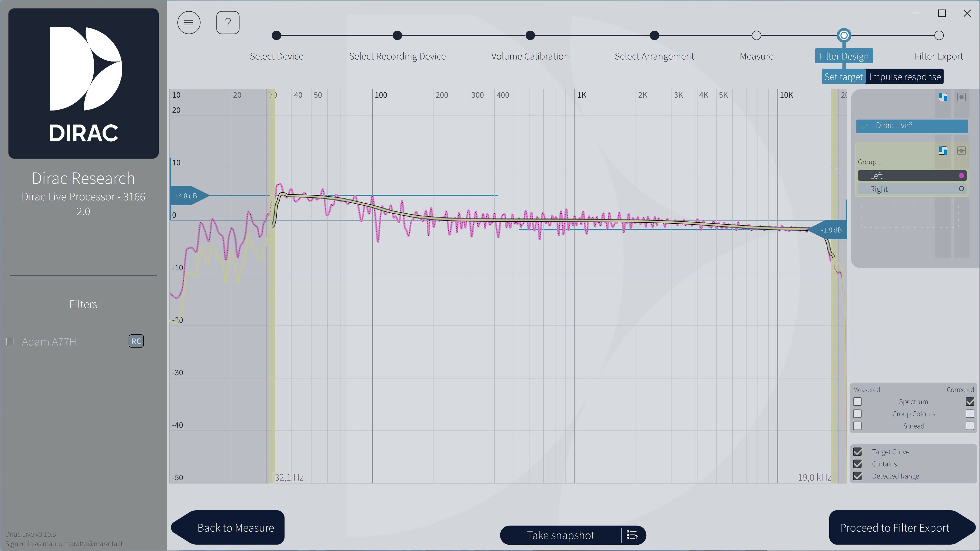Viewport: 980px width, 551px height.
Task: Enable the Measured Spectrum checkbox
Action: (x=857, y=402)
